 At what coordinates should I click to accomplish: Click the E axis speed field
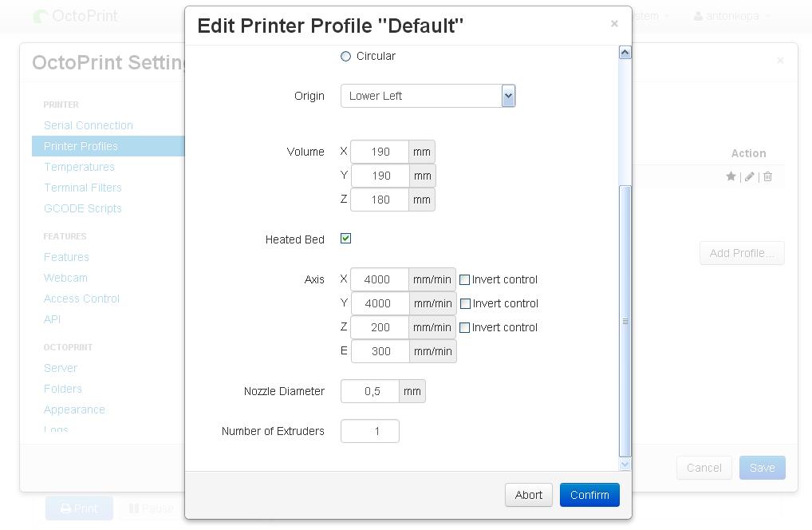tap(380, 351)
